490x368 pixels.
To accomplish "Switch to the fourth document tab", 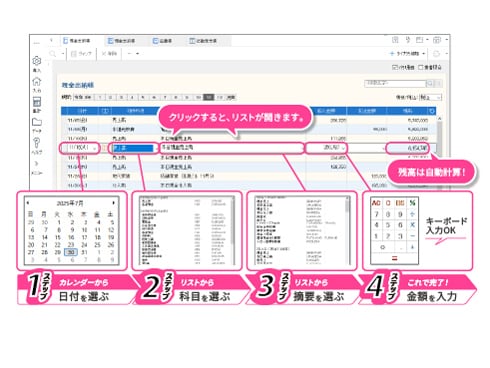I will (203, 41).
